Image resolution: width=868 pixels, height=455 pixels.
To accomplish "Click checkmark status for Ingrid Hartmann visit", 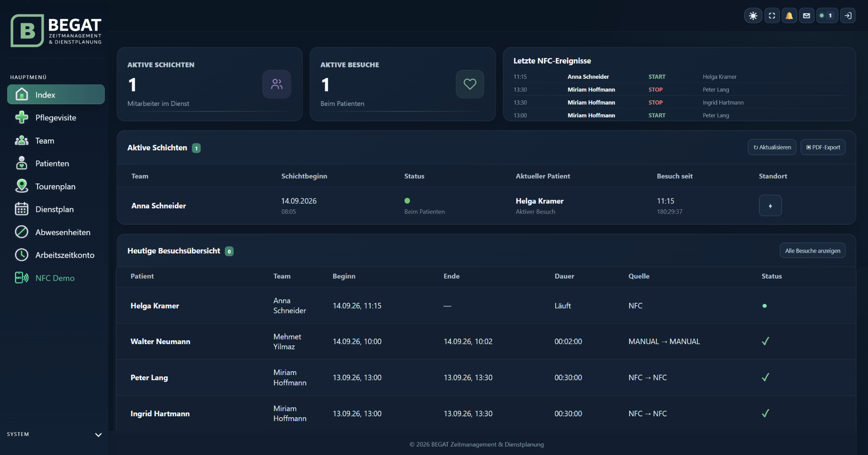I will coord(765,413).
